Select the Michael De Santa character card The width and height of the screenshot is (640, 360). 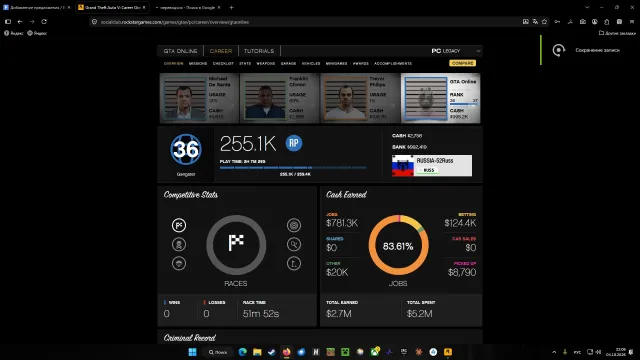(199, 98)
